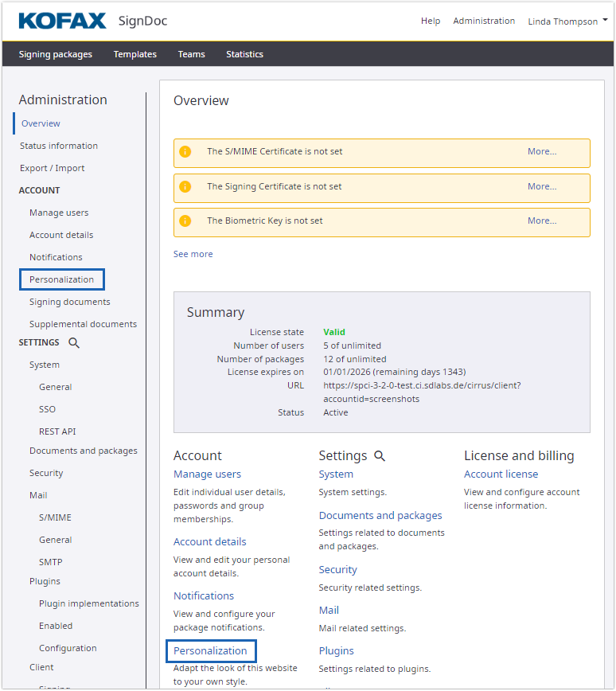Expand alerts with See more
The height and width of the screenshot is (691, 616).
click(x=193, y=254)
